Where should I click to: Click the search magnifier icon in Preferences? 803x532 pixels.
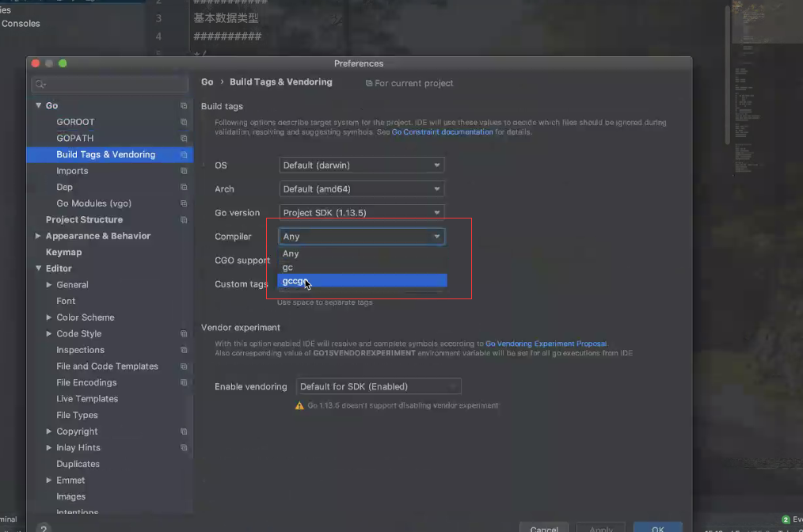[x=40, y=84]
